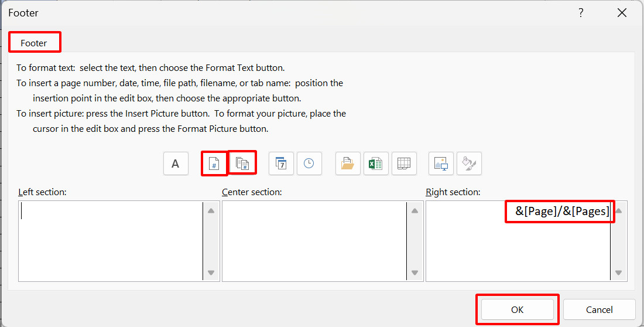
Task: Open Help using the question mark
Action: 581,13
